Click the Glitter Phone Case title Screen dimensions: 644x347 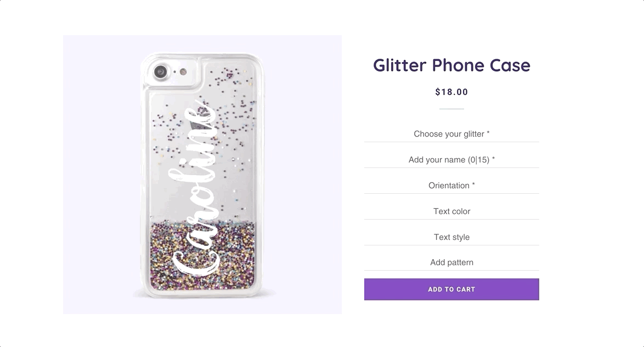[451, 65]
